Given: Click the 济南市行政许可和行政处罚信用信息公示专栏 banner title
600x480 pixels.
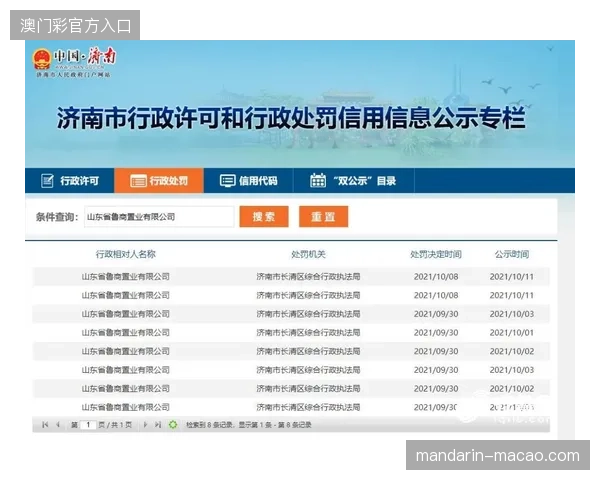Looking at the screenshot, I should [291, 118].
